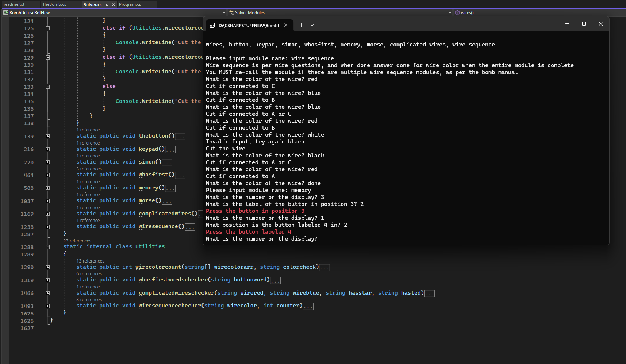Image resolution: width=626 pixels, height=364 pixels.
Task: Maximize the terminal window
Action: [x=584, y=24]
